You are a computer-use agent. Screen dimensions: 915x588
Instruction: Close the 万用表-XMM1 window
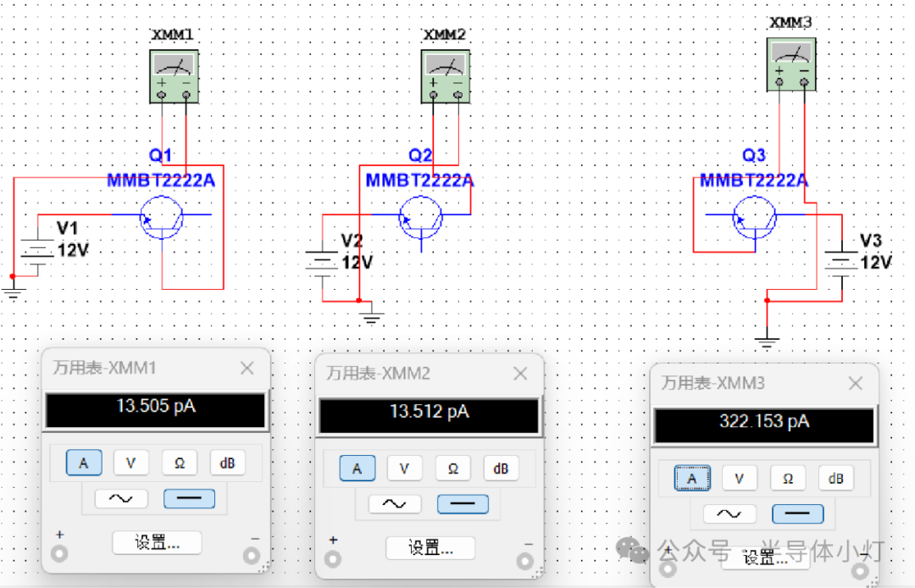point(247,368)
